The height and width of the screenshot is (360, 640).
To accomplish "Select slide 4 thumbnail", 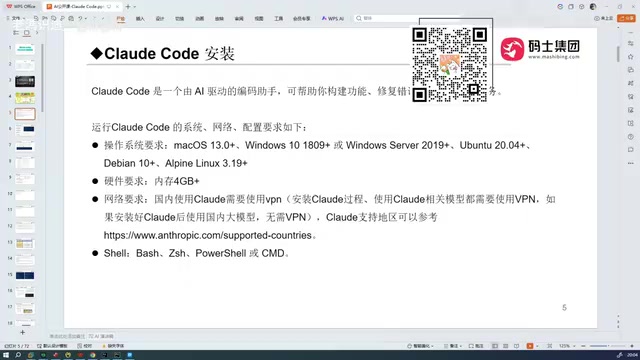I will point(25,98).
